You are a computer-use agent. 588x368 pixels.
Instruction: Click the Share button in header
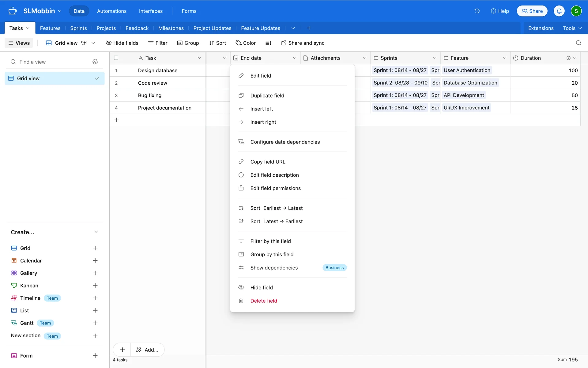click(x=532, y=11)
